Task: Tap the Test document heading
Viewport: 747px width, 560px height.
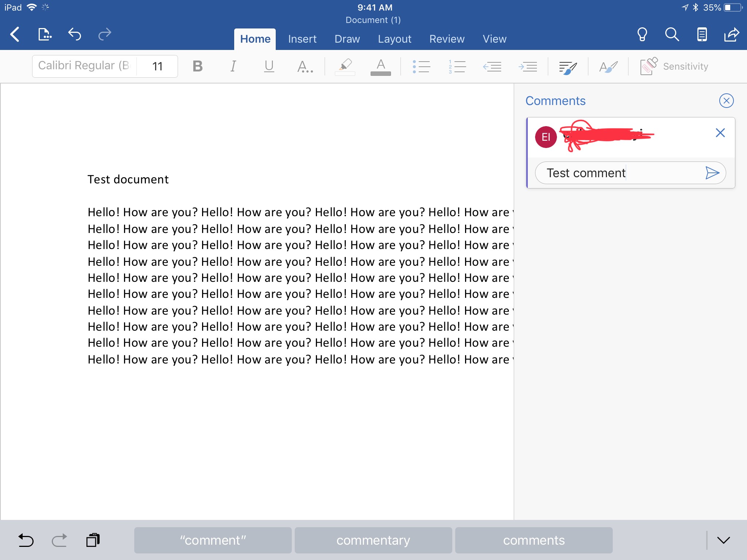Action: pyautogui.click(x=128, y=179)
